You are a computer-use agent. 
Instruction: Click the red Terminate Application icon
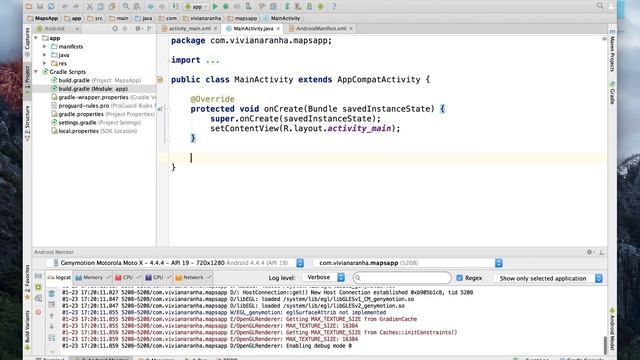tap(38, 312)
